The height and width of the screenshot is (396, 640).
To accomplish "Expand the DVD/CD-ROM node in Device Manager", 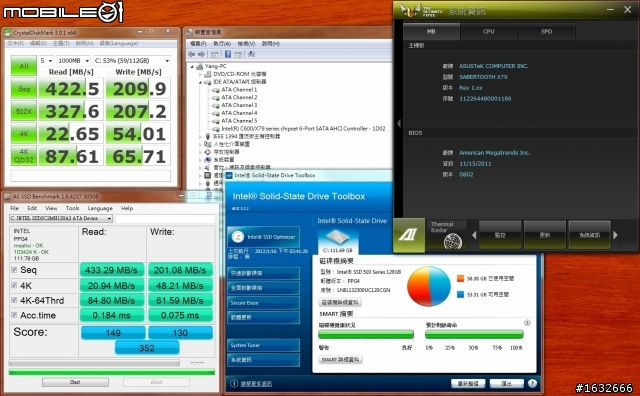I will pyautogui.click(x=200, y=74).
